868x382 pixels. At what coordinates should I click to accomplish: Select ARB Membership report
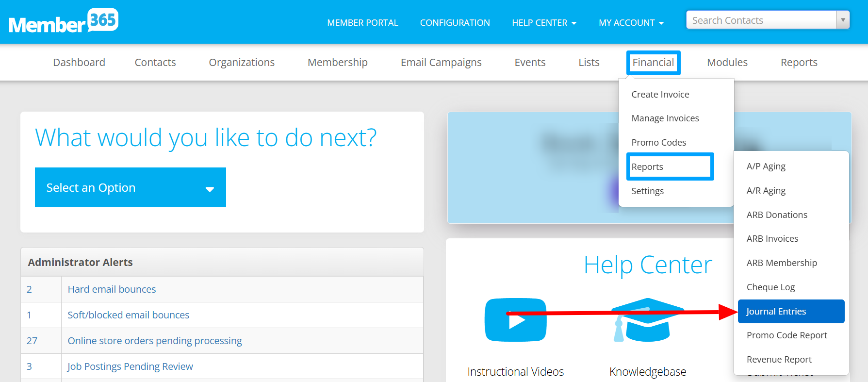782,263
